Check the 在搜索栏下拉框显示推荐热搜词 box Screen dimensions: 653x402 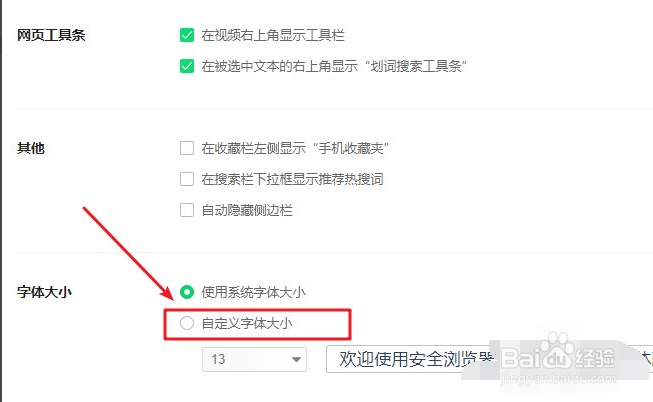(x=186, y=179)
